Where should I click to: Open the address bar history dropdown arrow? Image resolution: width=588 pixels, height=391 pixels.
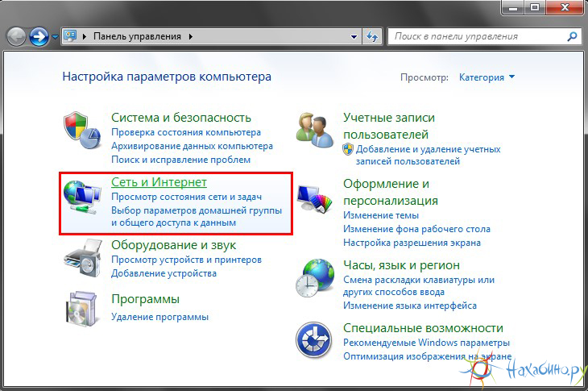[x=354, y=36]
